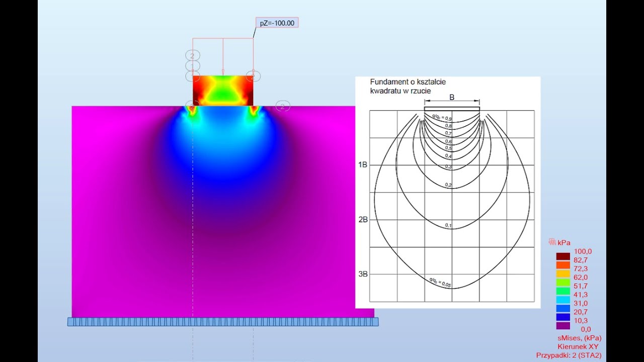Click the 72,3 legend value
The width and height of the screenshot is (644, 362).
tap(581, 269)
